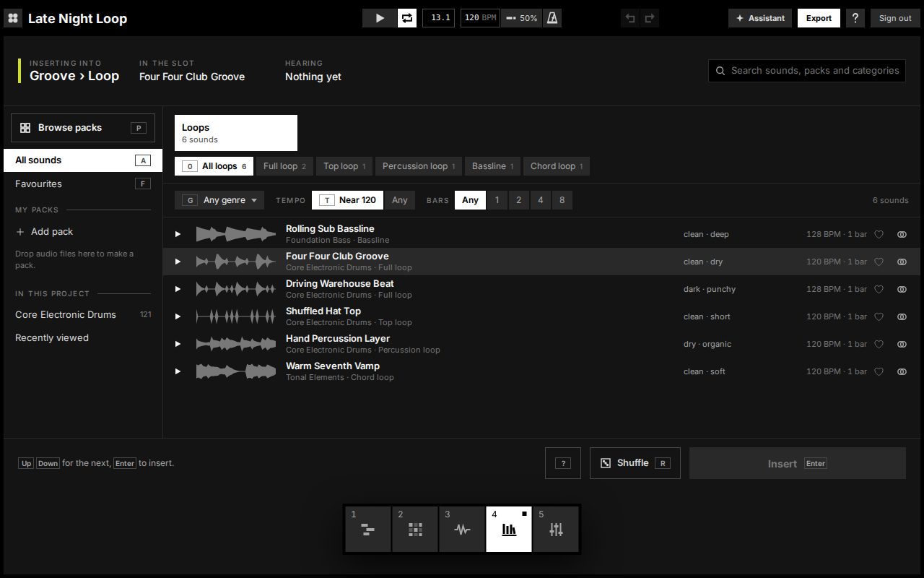Set bars filter to 8
Viewport: 924px width, 578px height.
click(562, 200)
